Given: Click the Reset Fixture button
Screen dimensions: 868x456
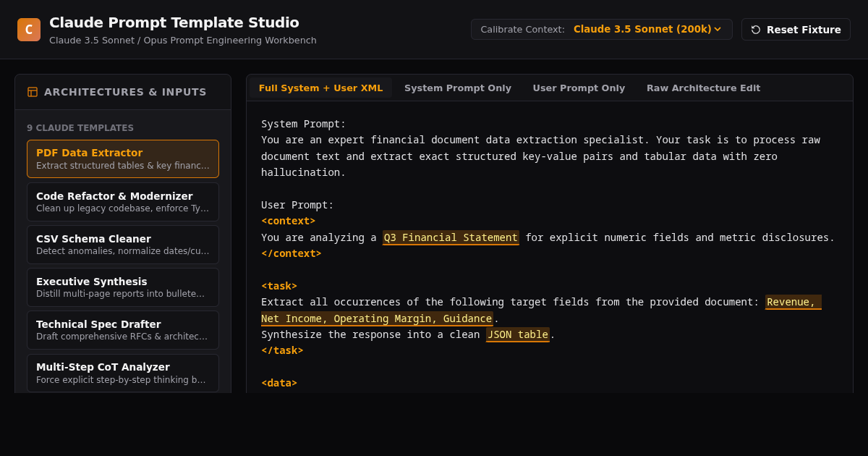Looking at the screenshot, I should [796, 30].
